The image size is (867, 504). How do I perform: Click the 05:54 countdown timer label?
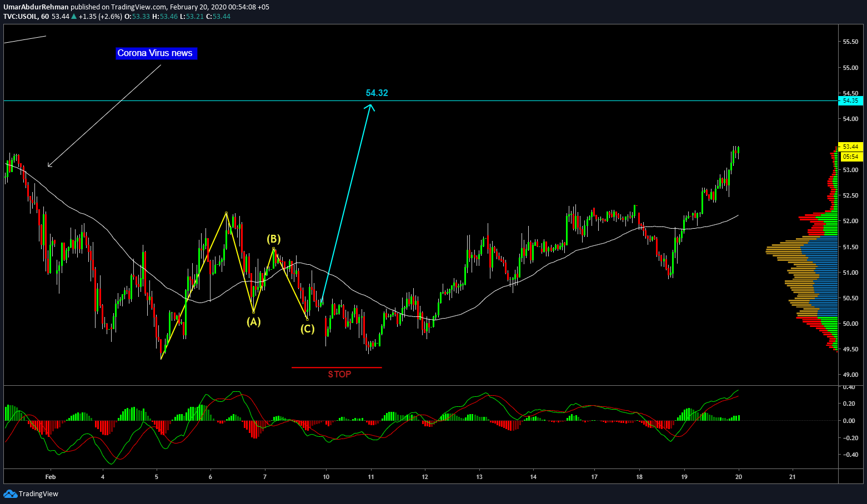[x=850, y=157]
